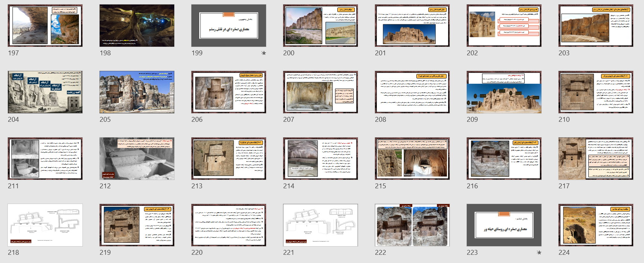This screenshot has width=644, height=263.
Task: Select slide 202 with red outlined boxes
Action: pos(504,26)
